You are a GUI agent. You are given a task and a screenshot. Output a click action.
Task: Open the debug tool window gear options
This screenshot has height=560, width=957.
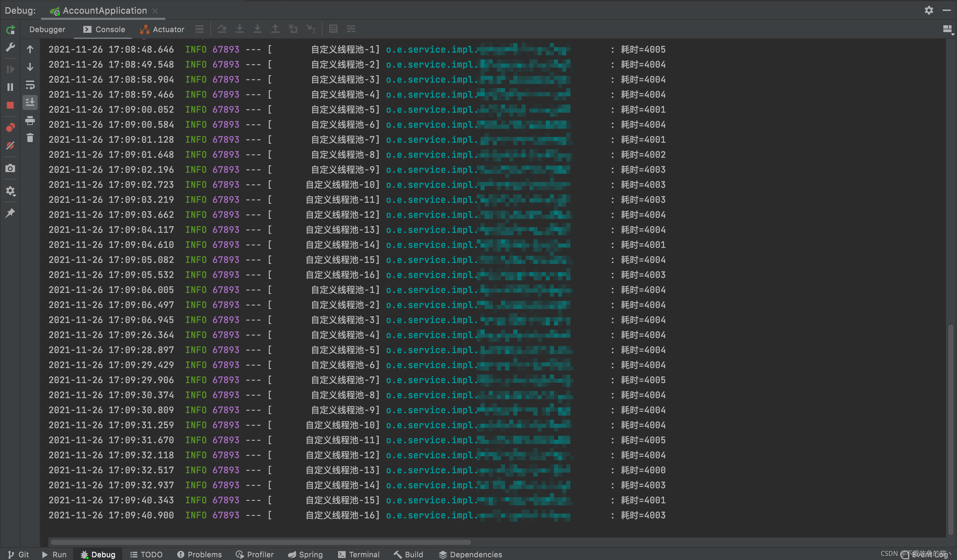[929, 10]
